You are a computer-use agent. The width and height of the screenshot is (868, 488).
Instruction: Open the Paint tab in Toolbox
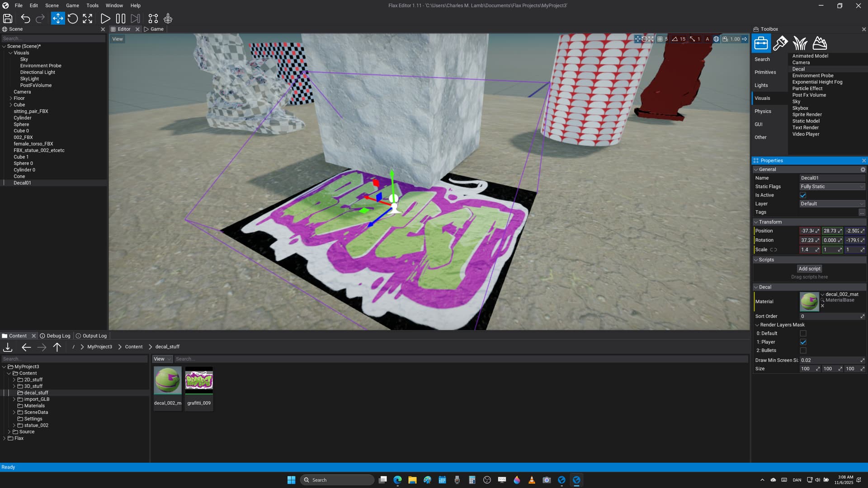point(780,43)
